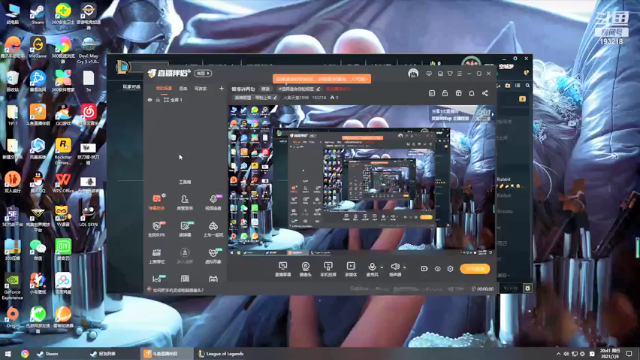
Task: Click the 修改 button next to the room name
Action: point(266,89)
